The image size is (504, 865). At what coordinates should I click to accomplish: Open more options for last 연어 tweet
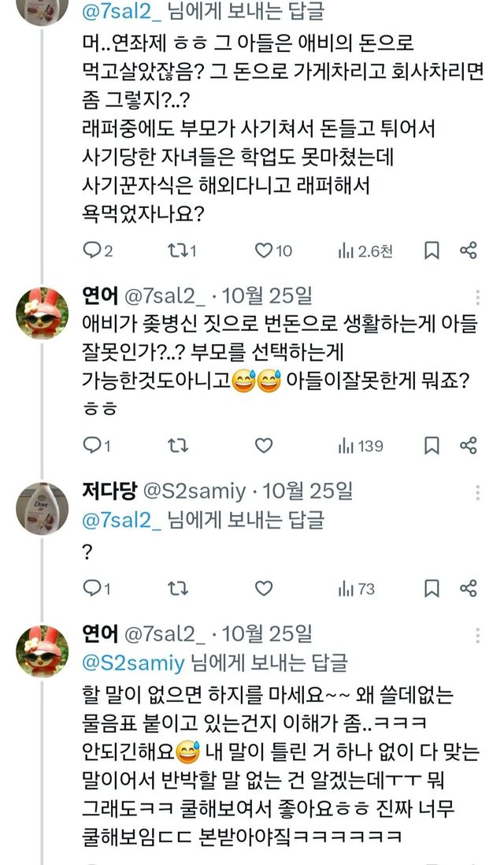click(477, 635)
